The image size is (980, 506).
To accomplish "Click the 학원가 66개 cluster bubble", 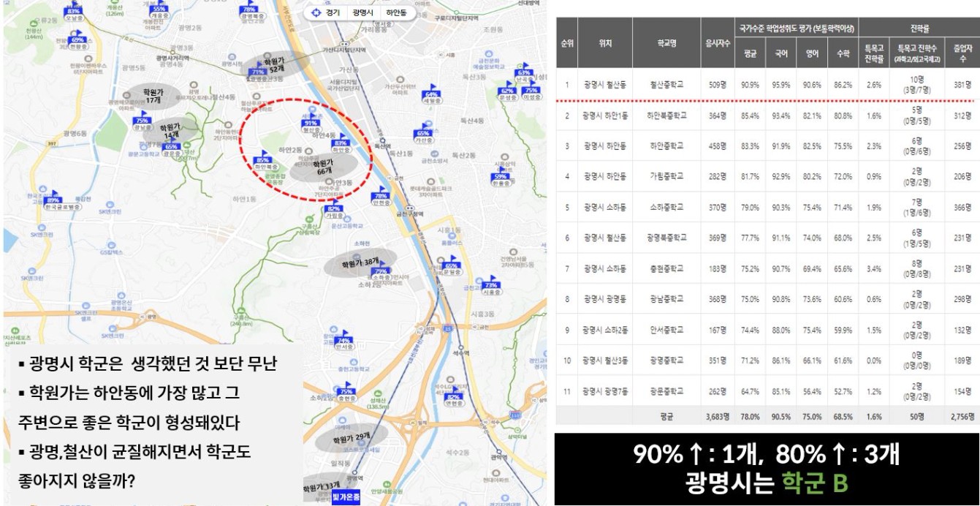I will 322,167.
